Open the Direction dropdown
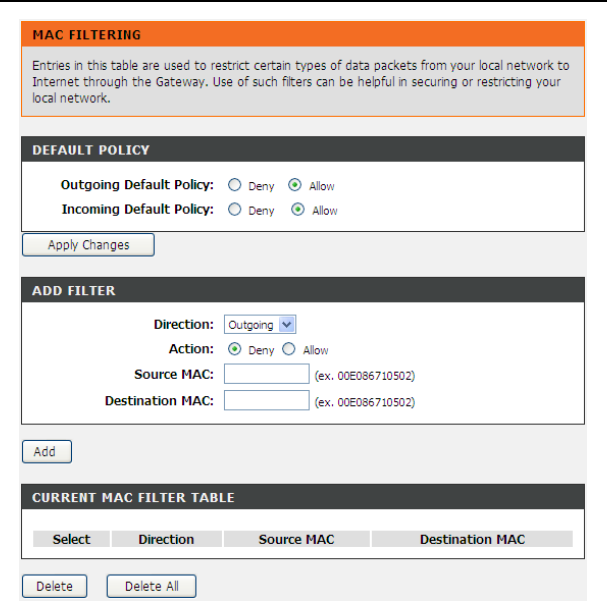The width and height of the screenshot is (607, 601). click(260, 324)
